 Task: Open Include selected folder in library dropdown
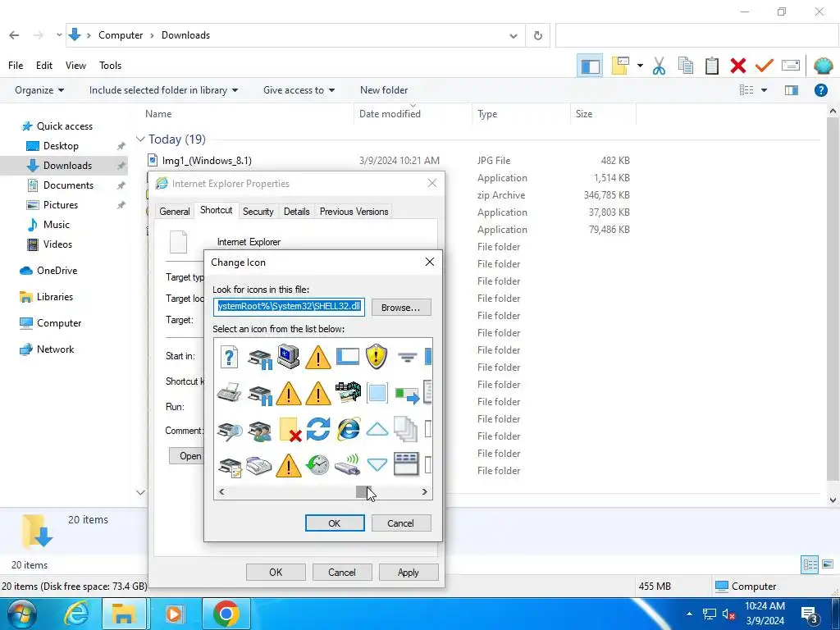pos(163,90)
